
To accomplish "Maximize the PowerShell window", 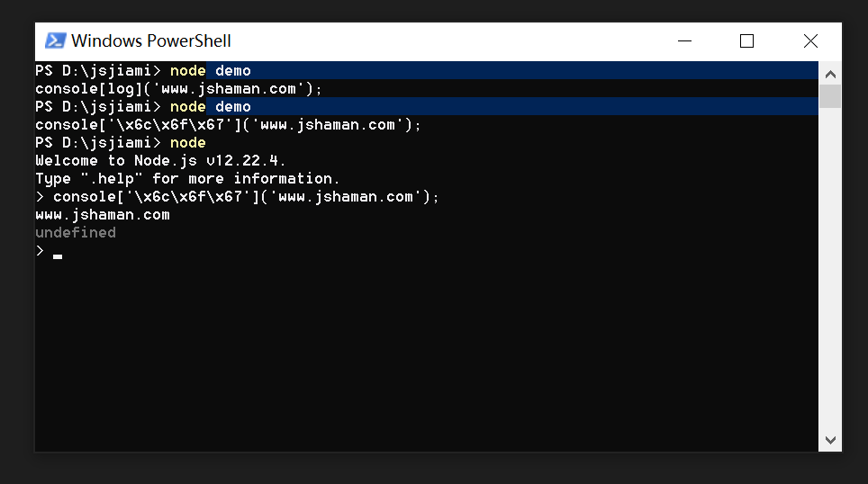I will (x=746, y=40).
